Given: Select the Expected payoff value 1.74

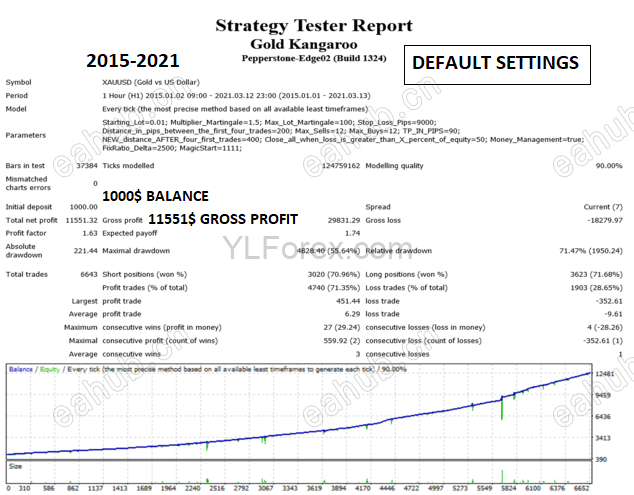Looking at the screenshot, I should [352, 233].
